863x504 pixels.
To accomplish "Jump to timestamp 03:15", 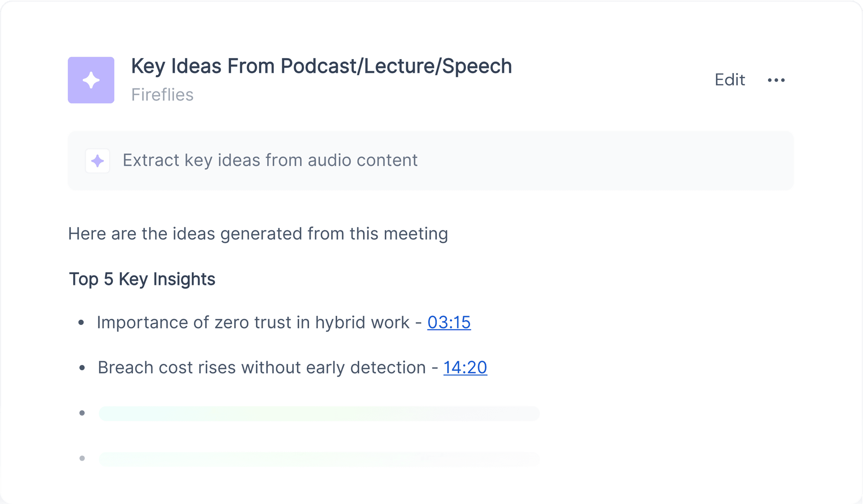I will coord(449,322).
